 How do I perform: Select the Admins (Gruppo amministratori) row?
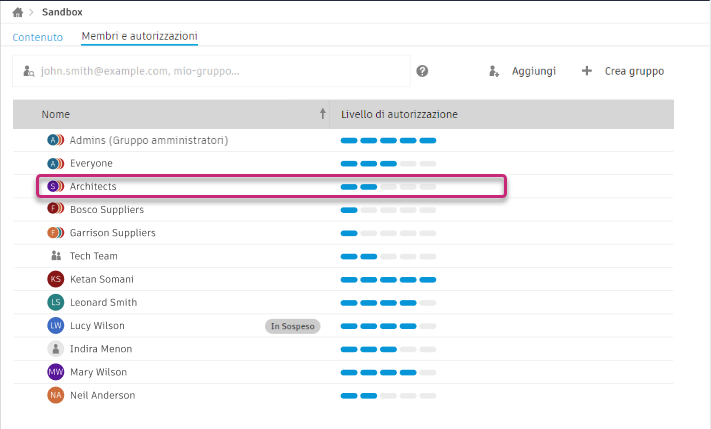[x=343, y=140]
